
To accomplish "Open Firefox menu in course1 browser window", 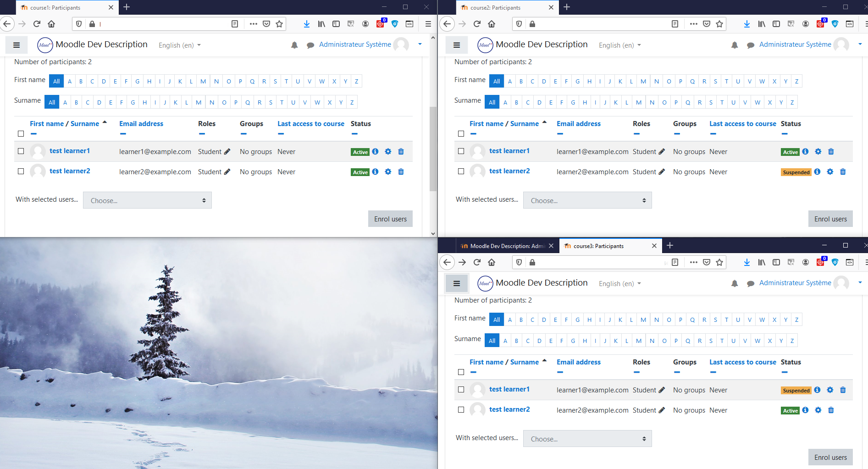I will point(428,24).
